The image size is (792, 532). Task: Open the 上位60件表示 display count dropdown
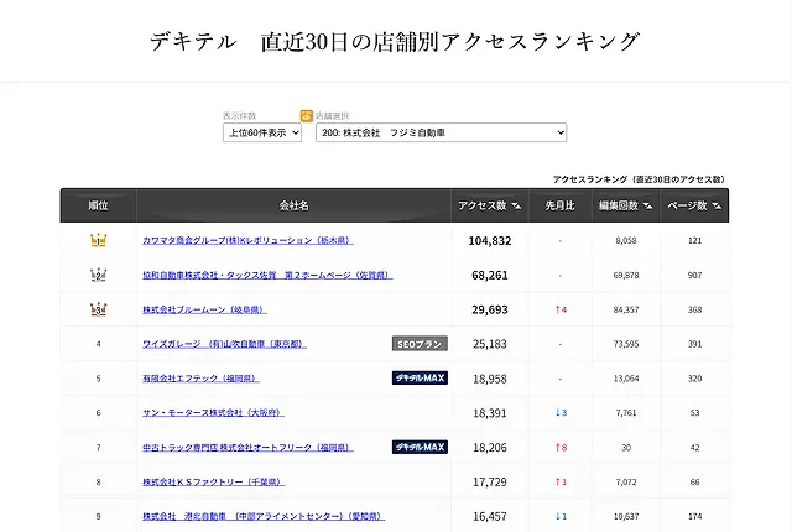[262, 133]
